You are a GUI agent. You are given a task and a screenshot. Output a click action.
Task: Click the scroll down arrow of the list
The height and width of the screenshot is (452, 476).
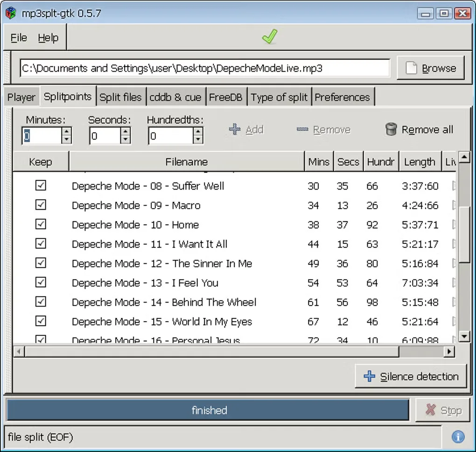464,336
